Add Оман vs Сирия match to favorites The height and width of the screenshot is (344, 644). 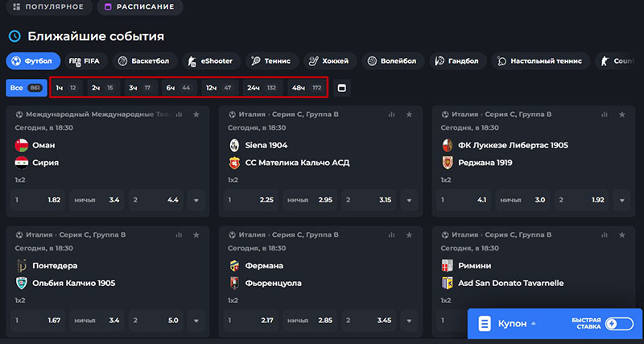click(196, 114)
